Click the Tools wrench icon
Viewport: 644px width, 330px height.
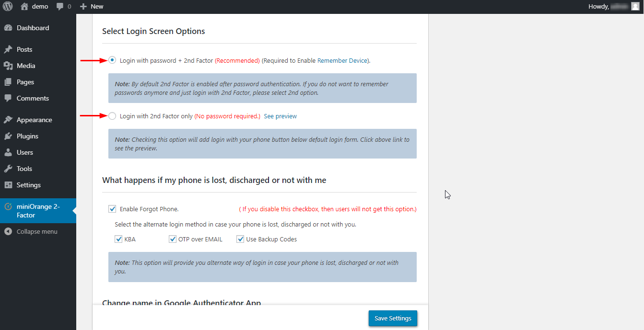click(8, 169)
